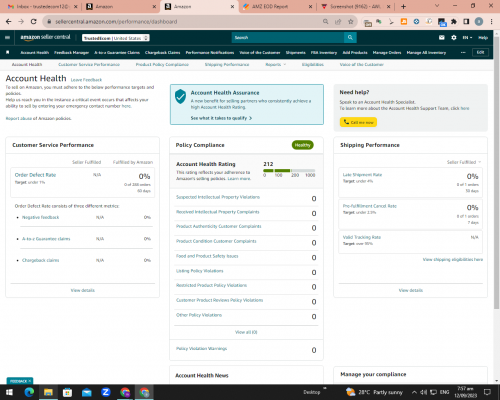Open Microsoft Edge from the taskbar
The width and height of the screenshot is (500, 400).
29,392
